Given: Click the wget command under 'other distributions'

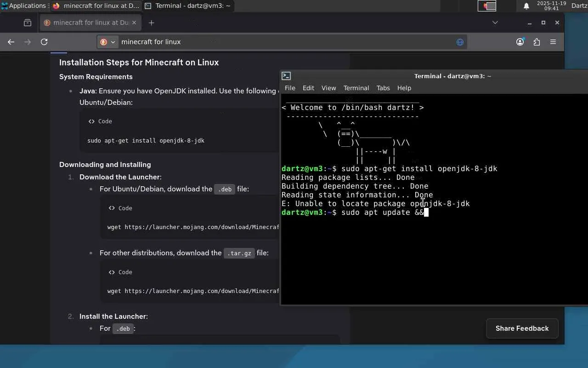Looking at the screenshot, I should coord(193,291).
